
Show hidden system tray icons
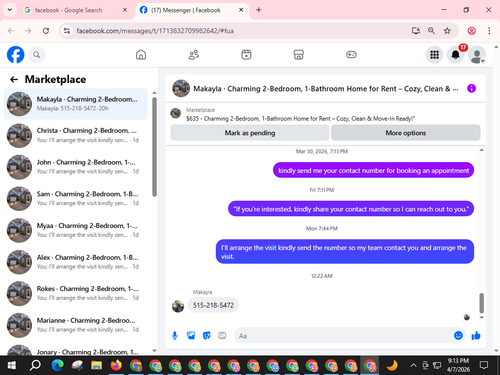click(413, 366)
